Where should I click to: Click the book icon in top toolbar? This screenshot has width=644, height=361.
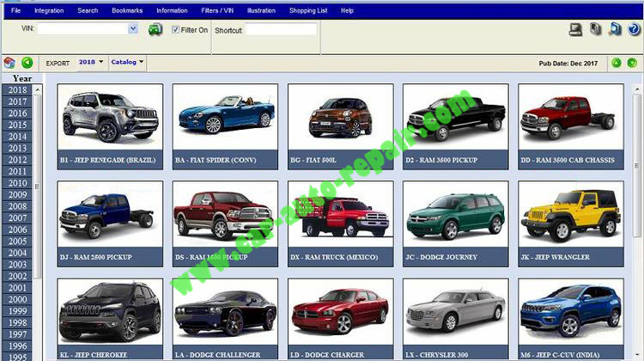tap(595, 28)
